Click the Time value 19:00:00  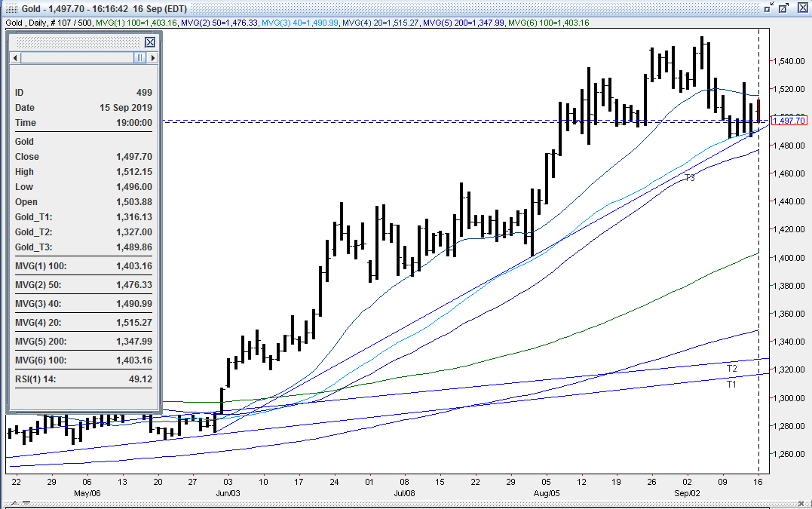134,123
